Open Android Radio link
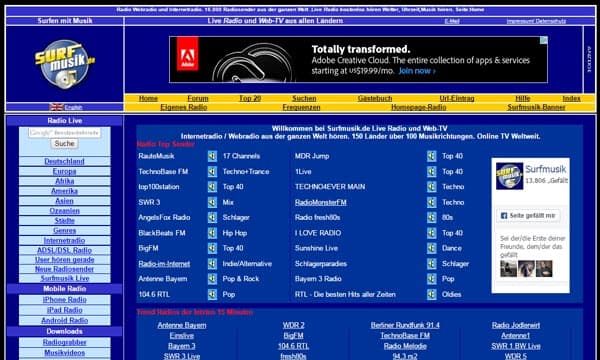The width and height of the screenshot is (600, 360). 64,320
